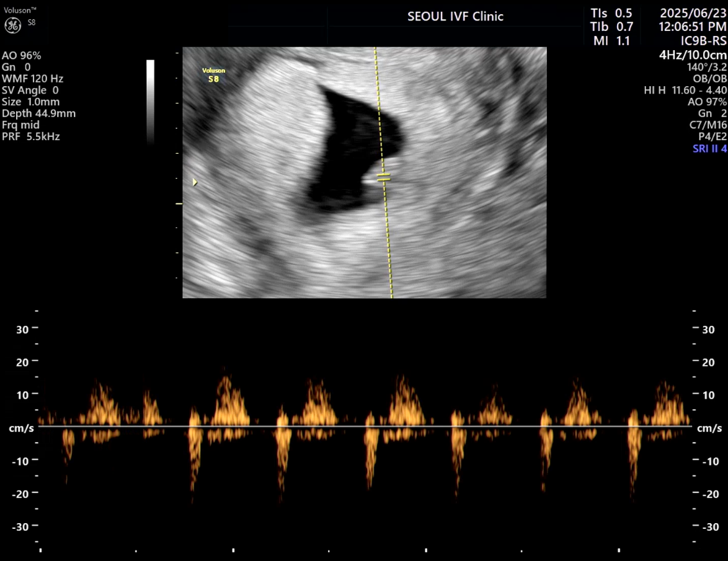Click the Frq mid frequency setting
728x561 pixels.
(x=21, y=125)
